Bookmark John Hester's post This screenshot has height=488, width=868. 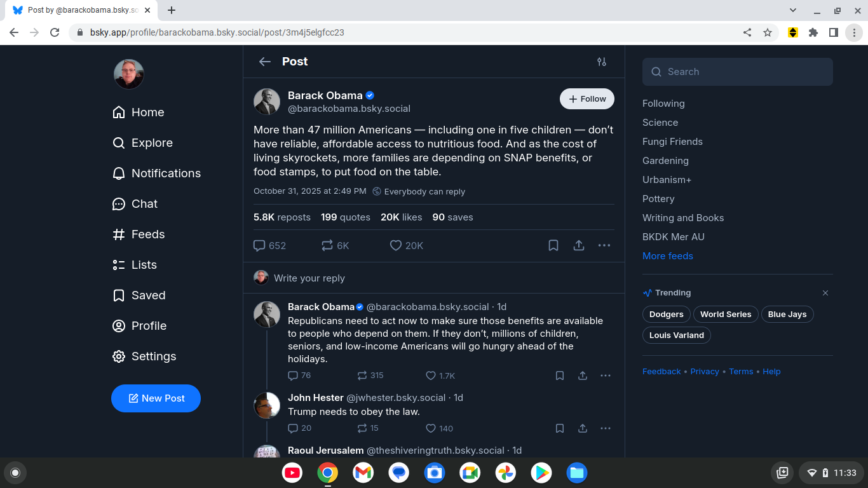pos(560,428)
